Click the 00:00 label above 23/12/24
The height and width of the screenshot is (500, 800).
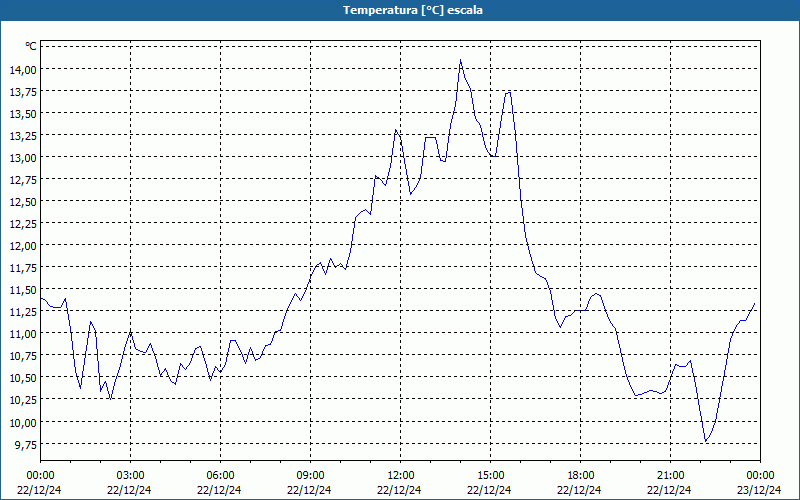(x=760, y=476)
